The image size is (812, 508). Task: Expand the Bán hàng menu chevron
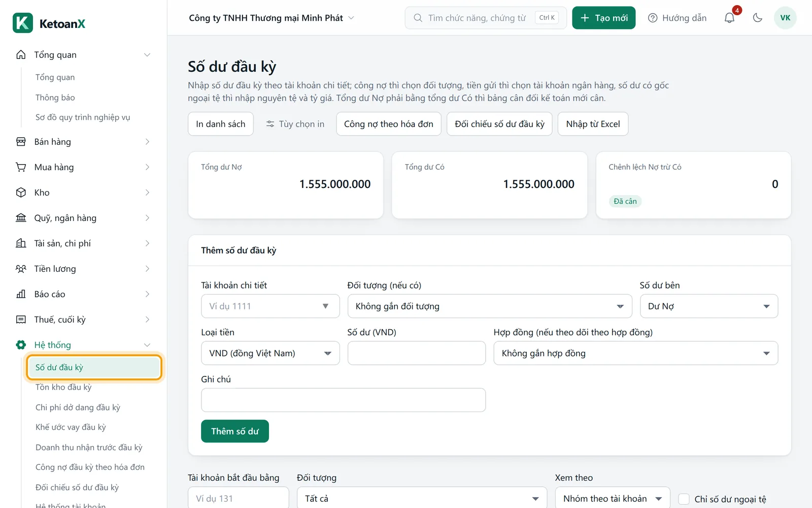[147, 142]
